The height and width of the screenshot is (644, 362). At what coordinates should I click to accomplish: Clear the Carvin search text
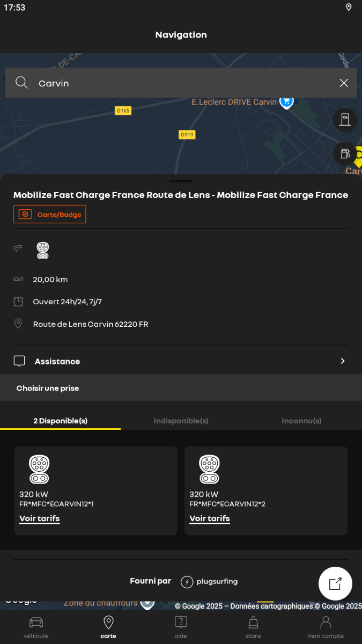(344, 83)
